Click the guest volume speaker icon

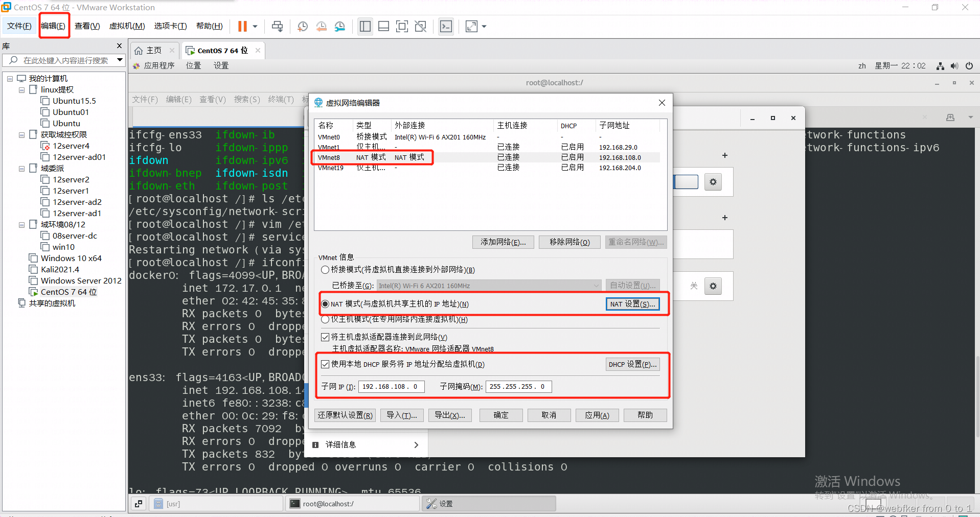coord(954,66)
